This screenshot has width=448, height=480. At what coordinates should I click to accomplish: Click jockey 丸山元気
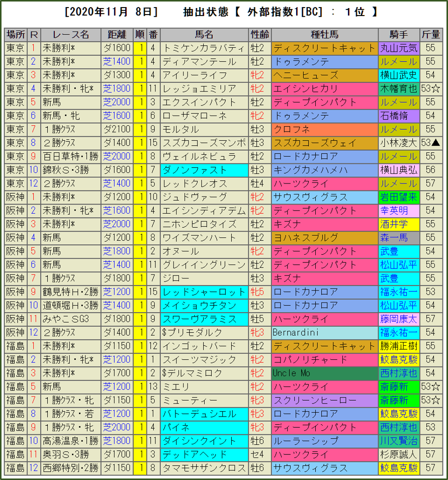point(399,48)
